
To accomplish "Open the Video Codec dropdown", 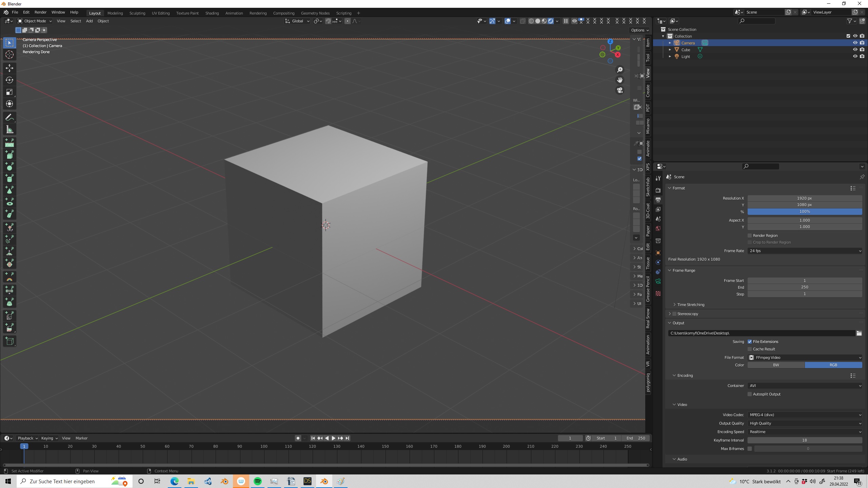I will tap(805, 415).
